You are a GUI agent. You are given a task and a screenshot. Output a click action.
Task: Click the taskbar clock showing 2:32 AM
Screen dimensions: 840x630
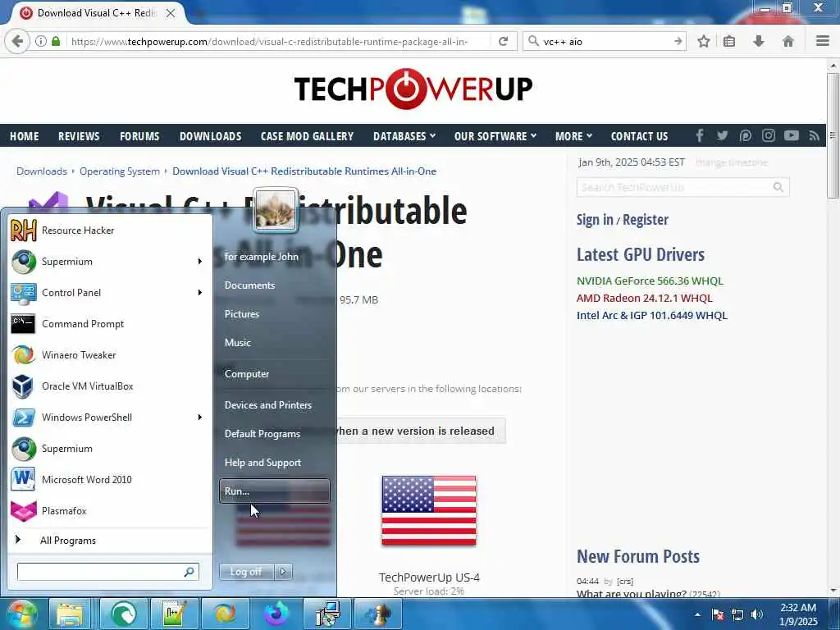tap(797, 614)
